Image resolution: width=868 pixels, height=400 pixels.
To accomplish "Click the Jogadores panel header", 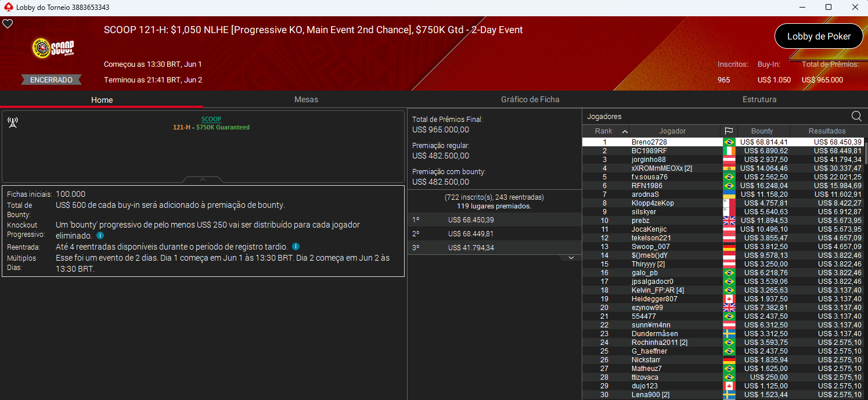I will tap(604, 117).
